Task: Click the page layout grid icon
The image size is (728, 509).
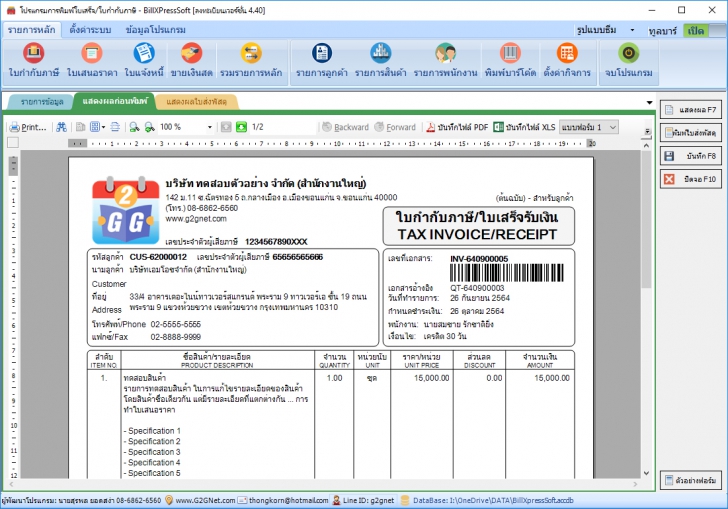Action: (95, 127)
